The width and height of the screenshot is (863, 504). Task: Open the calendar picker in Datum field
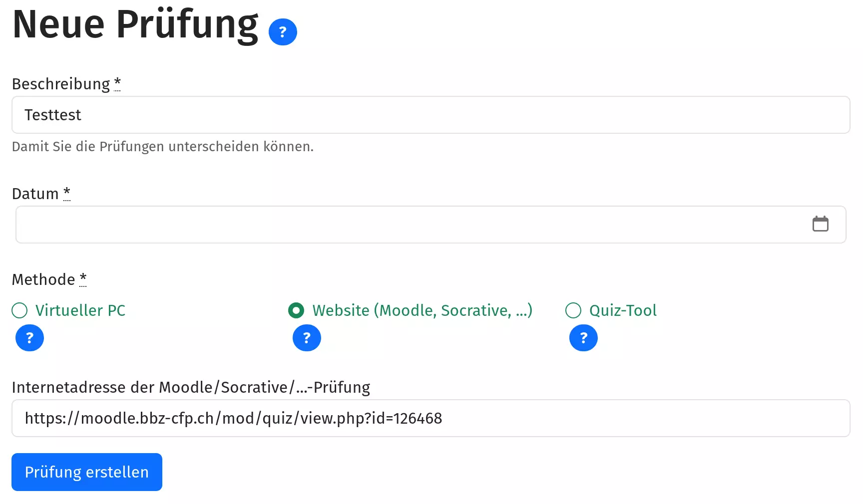coord(820,224)
